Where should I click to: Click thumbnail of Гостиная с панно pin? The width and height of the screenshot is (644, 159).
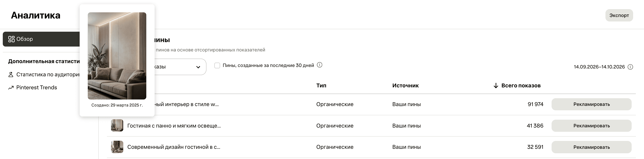pyautogui.click(x=117, y=126)
